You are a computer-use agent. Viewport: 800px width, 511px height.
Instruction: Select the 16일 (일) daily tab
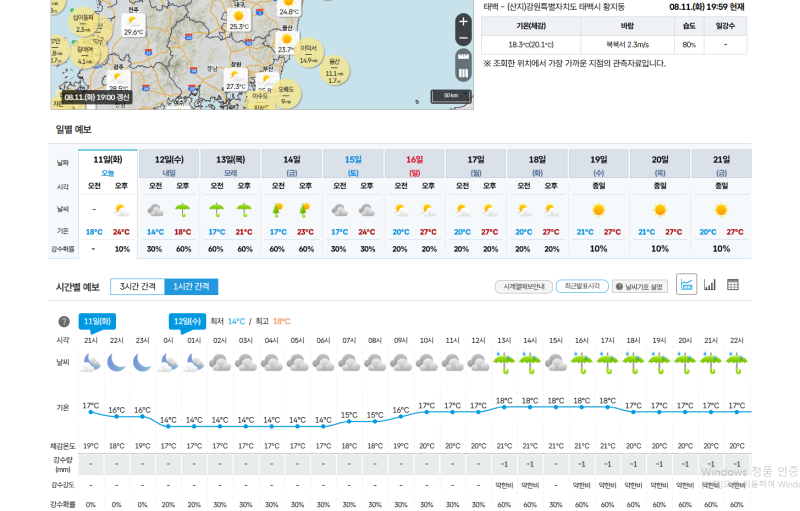[414, 166]
